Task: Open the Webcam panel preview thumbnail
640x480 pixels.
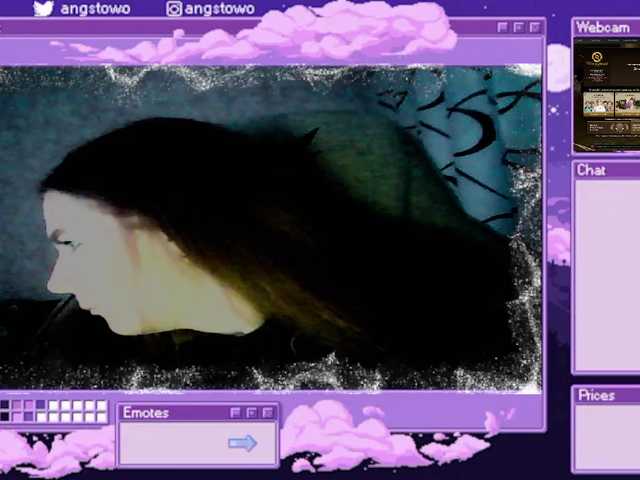Action: point(607,95)
